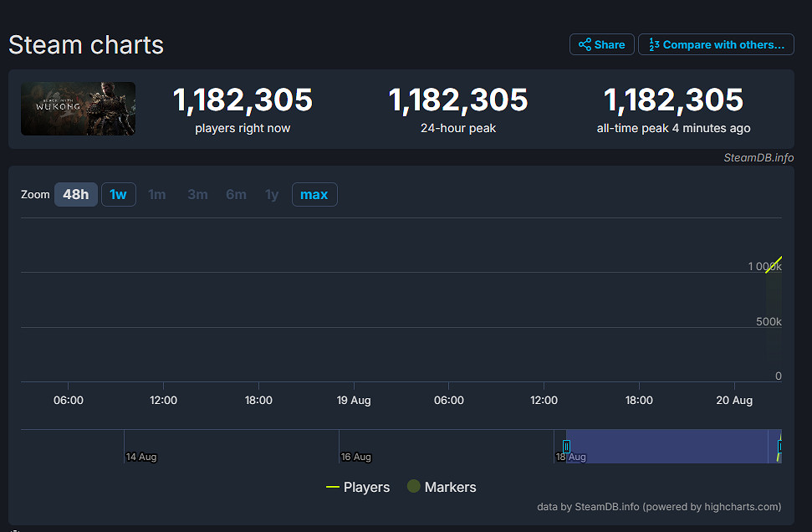This screenshot has width=812, height=532.
Task: Click the left navigator range handle
Action: (x=566, y=446)
